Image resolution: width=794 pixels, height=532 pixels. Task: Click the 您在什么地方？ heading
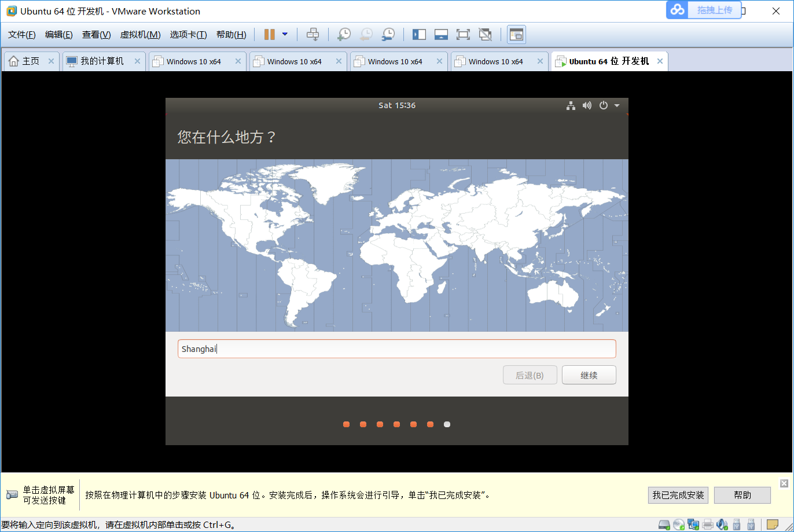tap(227, 137)
